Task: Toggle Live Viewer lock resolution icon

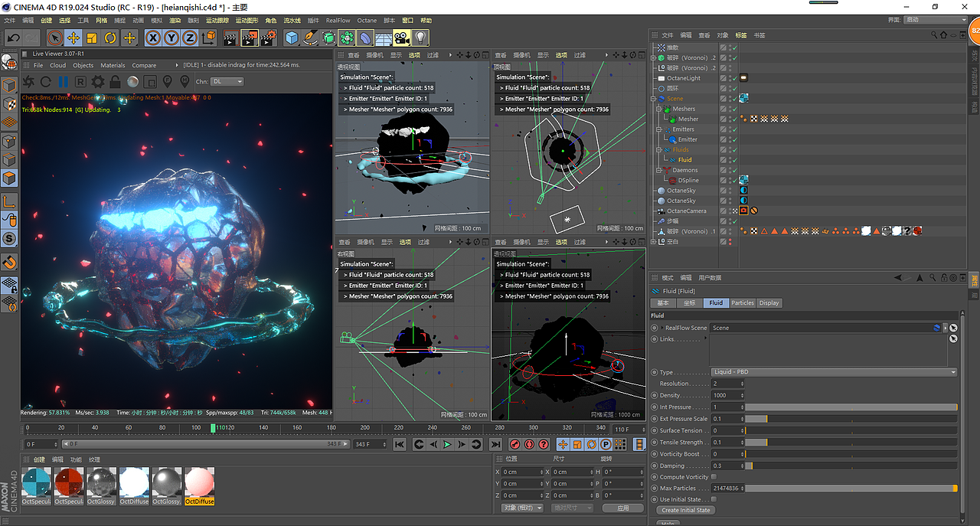Action: click(115, 82)
